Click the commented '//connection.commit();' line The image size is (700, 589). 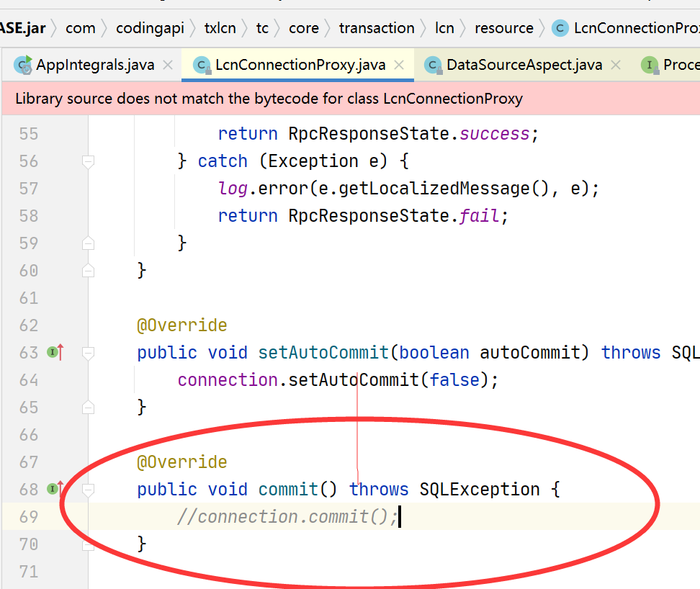[x=287, y=517]
